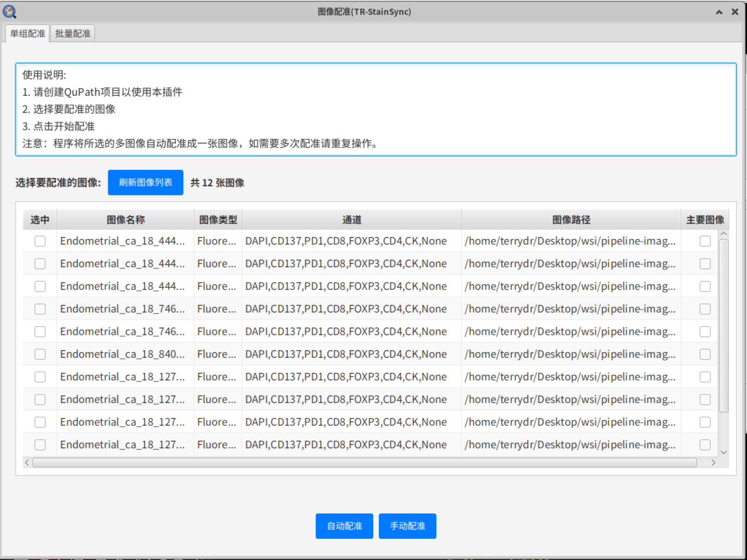747x560 pixels.
Task: Select the Endometrial_ca_18_840... name cell
Action: pyautogui.click(x=125, y=354)
